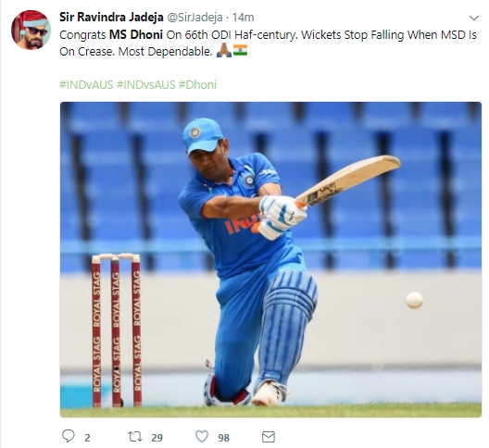The height and width of the screenshot is (448, 489).
Task: Send tweet via the envelope message icon
Action: tap(269, 437)
